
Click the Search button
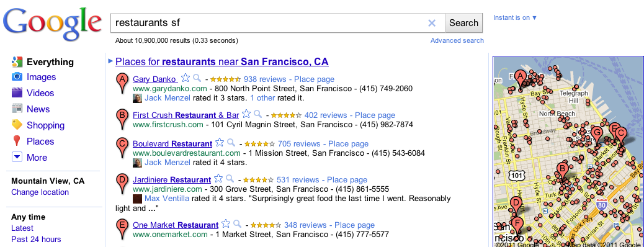click(463, 23)
